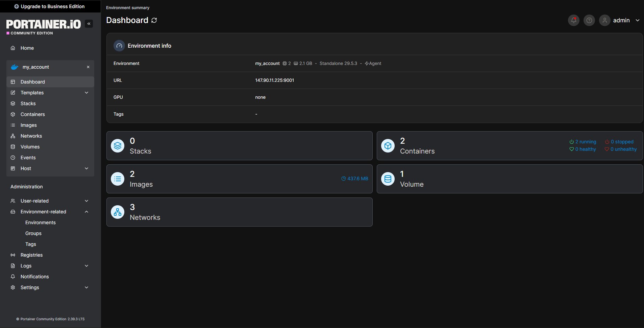Click the URL value 147.90.11.225:9001
The image size is (644, 328).
pos(275,80)
